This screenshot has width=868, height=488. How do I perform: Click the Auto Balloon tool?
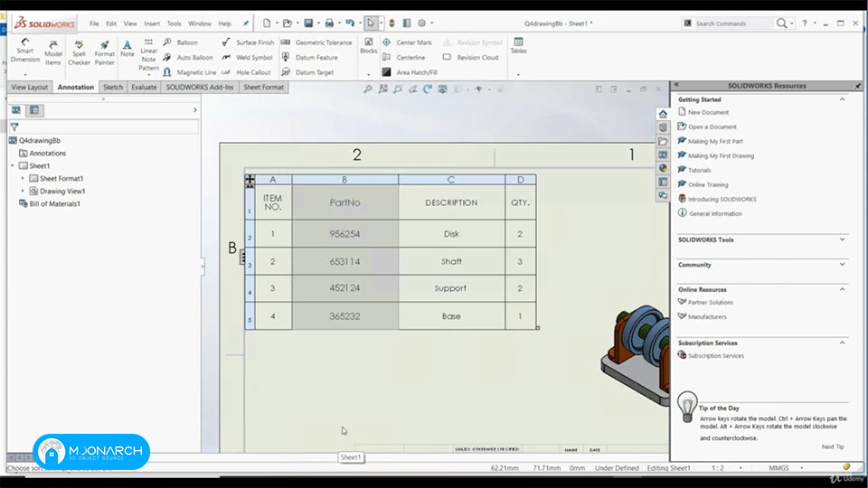[x=188, y=58]
